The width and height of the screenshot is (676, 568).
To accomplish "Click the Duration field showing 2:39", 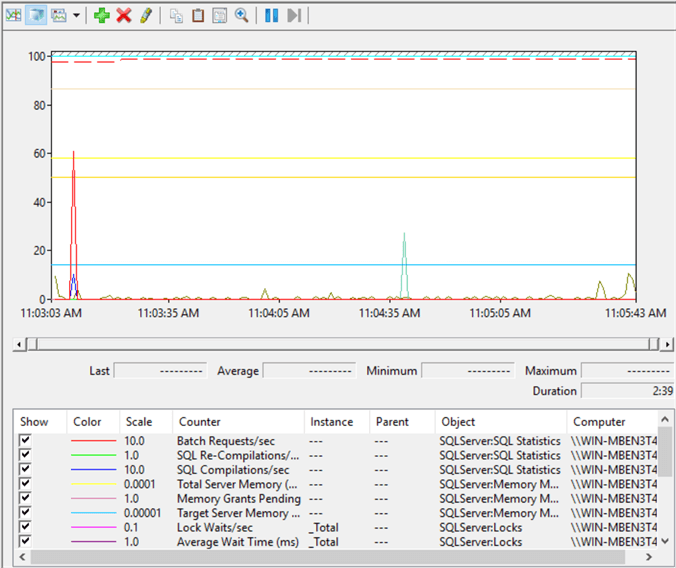I will (628, 391).
